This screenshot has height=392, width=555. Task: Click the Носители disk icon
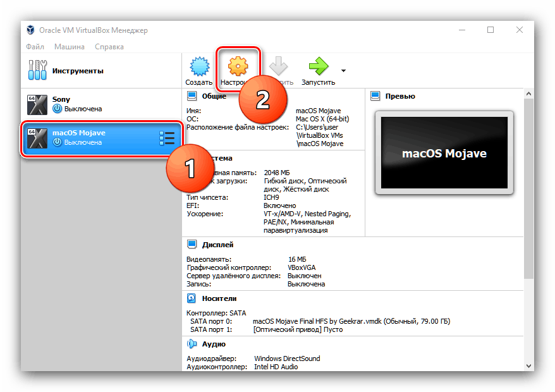(x=192, y=298)
